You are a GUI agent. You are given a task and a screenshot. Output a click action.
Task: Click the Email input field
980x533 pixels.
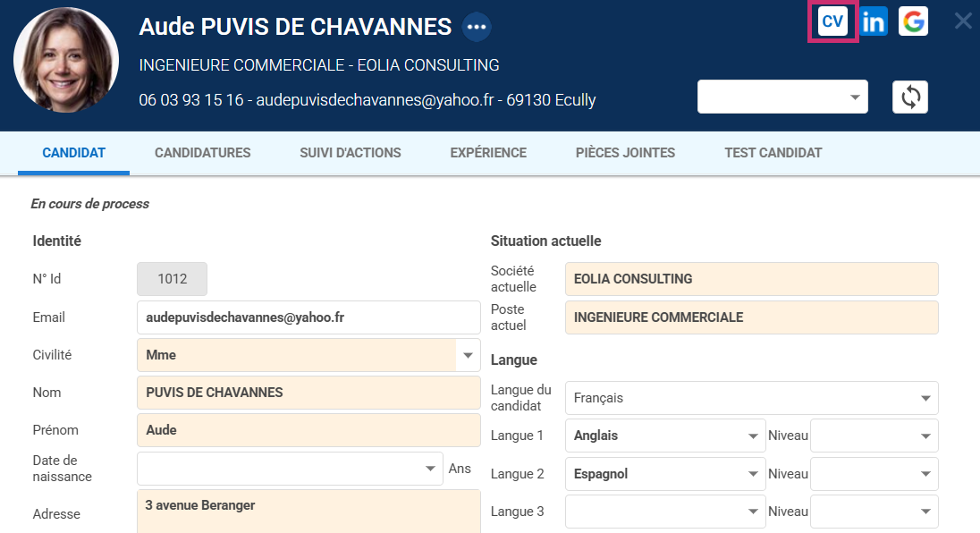[308, 317]
